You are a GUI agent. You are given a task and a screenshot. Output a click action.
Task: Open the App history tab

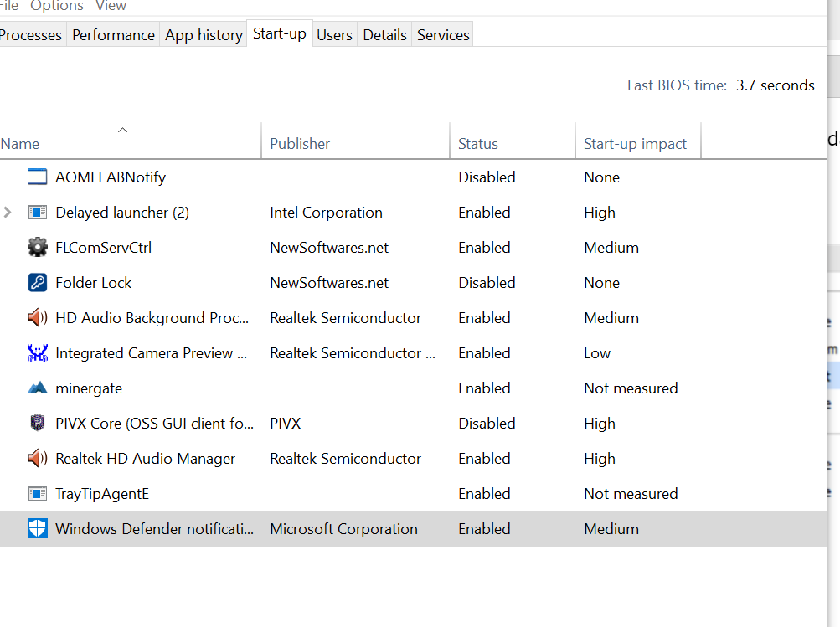coord(204,35)
